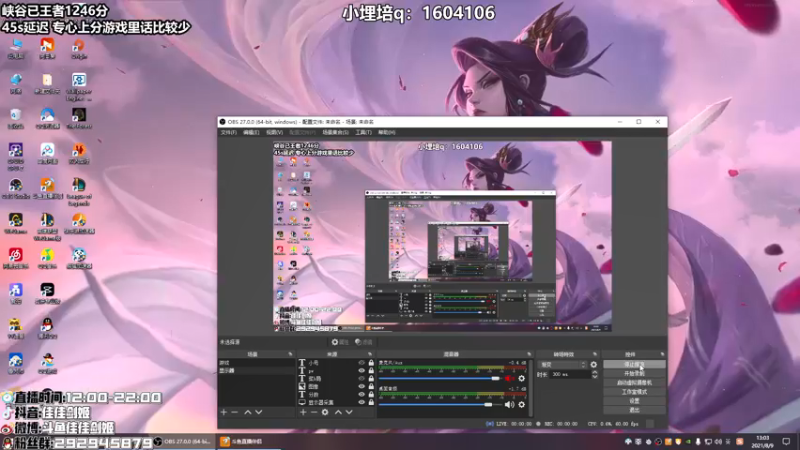Screen dimensions: 800x450
Task: Pop out the 场景 dock via header icon
Action: pos(290,354)
